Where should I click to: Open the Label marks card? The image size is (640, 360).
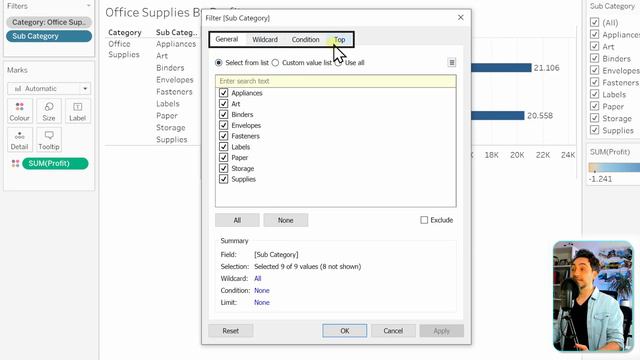pos(78,111)
